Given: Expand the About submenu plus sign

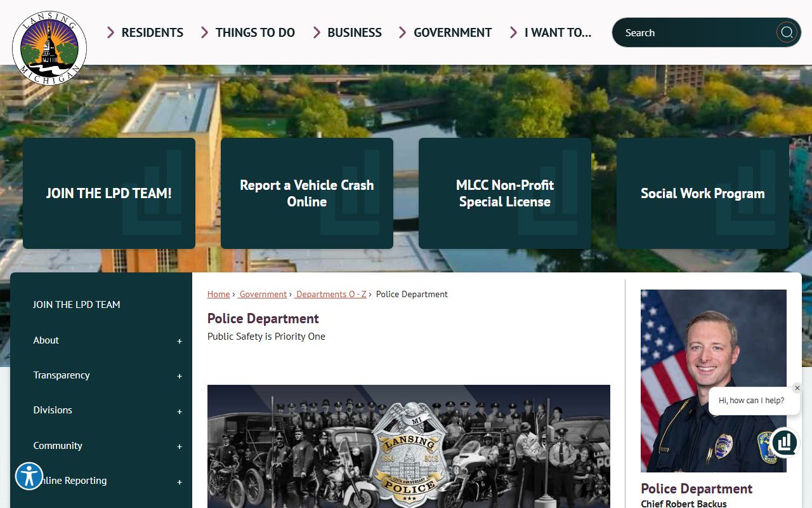Looking at the screenshot, I should [x=180, y=341].
